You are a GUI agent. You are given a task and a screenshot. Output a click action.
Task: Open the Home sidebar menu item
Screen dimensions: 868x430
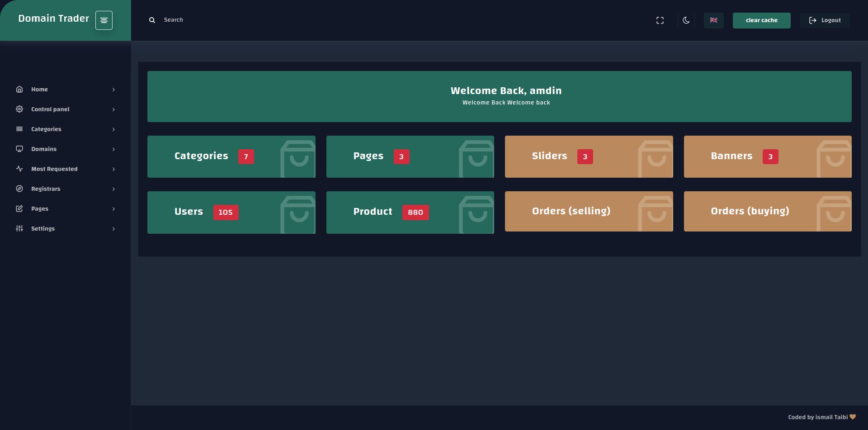(66, 89)
